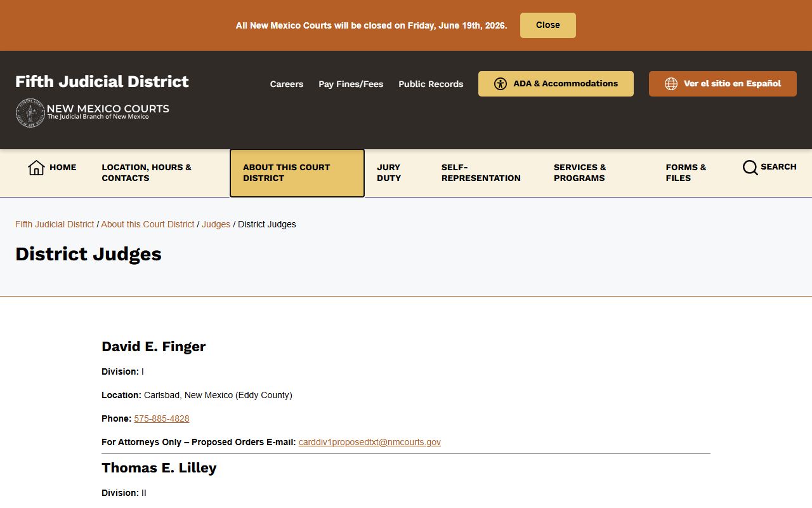Open the ADA & Accommodations button
Viewport: 812px width, 508px height.
(556, 84)
